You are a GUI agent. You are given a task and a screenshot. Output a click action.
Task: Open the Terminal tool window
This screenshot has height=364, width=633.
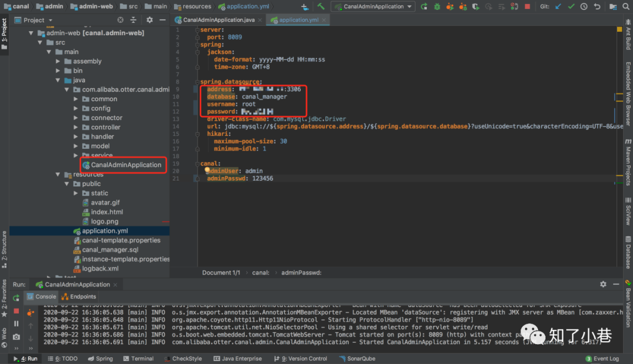pyautogui.click(x=138, y=359)
